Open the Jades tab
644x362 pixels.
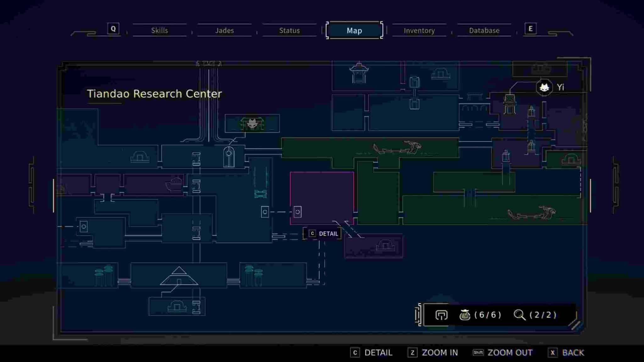225,30
